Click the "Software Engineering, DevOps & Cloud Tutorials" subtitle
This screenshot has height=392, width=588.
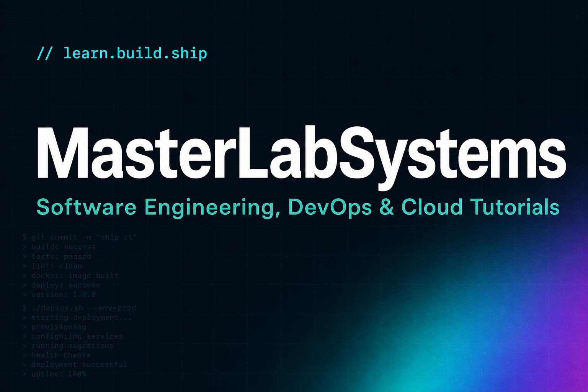coord(298,207)
